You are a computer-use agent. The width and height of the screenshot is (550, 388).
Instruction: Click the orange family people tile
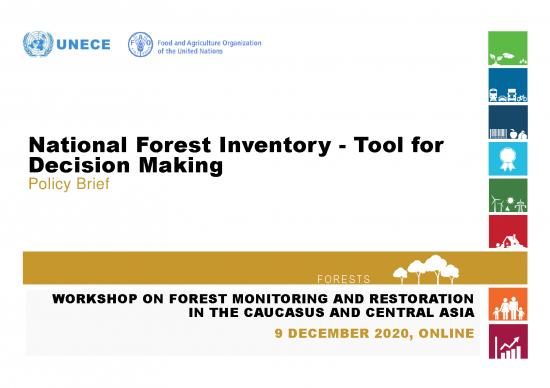[x=508, y=304]
